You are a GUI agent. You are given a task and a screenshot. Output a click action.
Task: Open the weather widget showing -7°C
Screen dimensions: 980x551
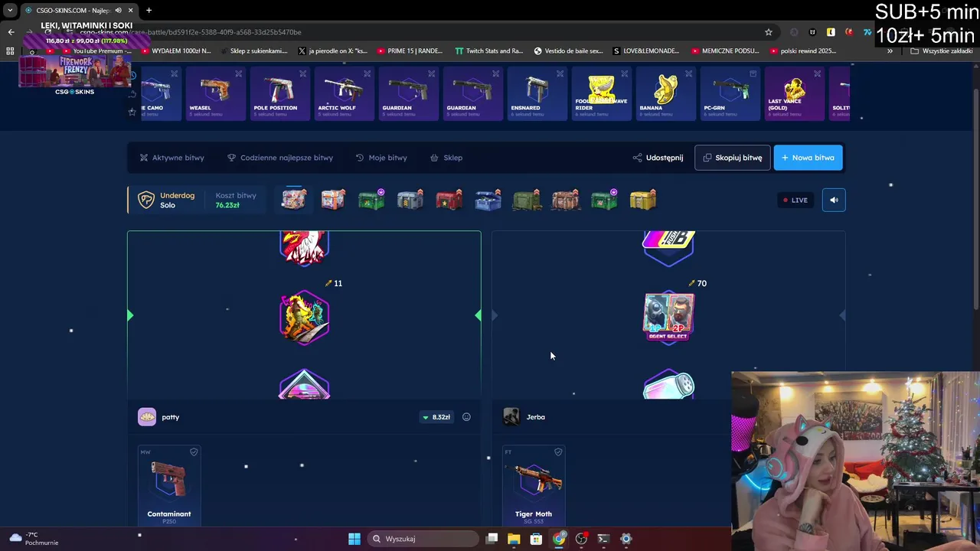point(34,539)
